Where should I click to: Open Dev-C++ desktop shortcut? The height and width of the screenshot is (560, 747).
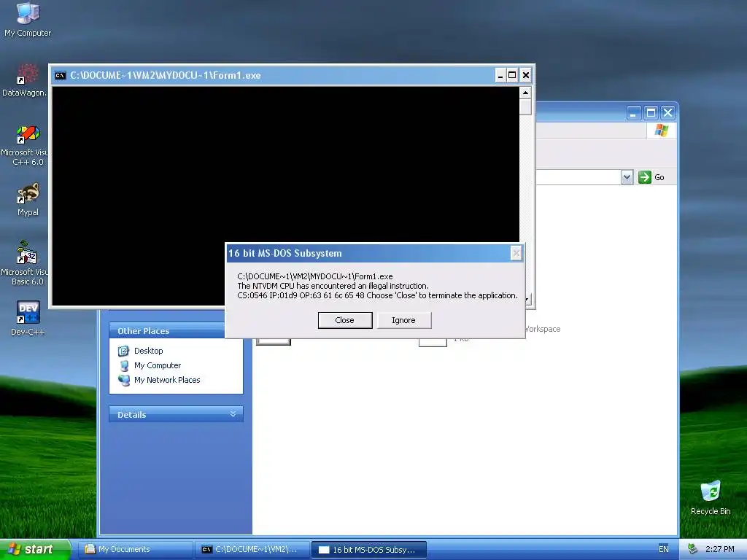click(x=28, y=318)
